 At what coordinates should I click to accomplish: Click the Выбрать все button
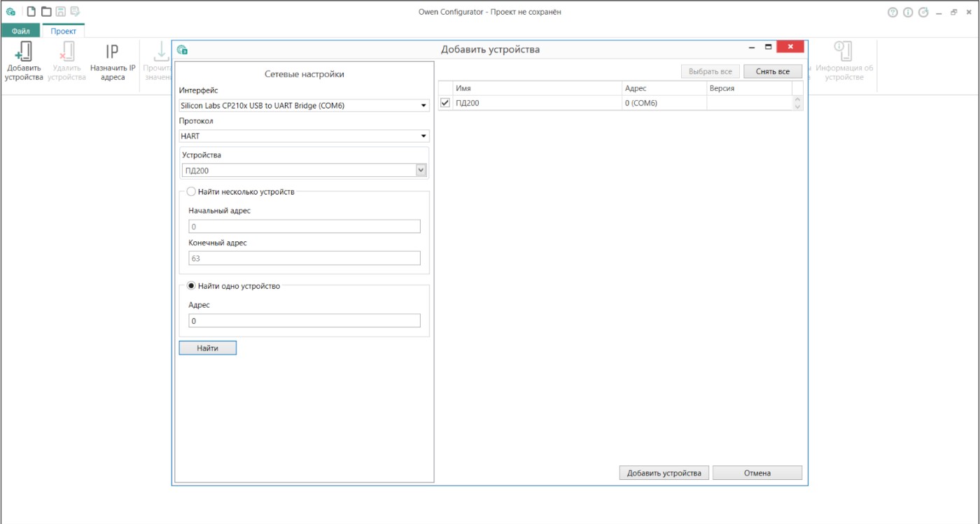(710, 71)
